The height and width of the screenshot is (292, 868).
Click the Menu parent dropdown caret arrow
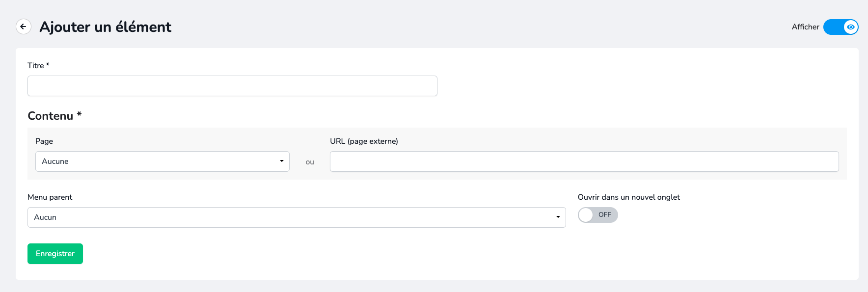coord(558,217)
